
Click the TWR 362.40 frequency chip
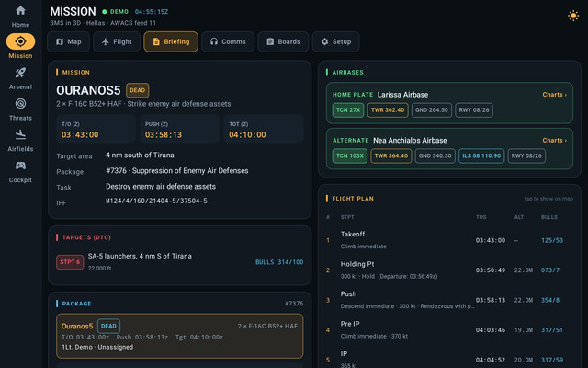(388, 110)
